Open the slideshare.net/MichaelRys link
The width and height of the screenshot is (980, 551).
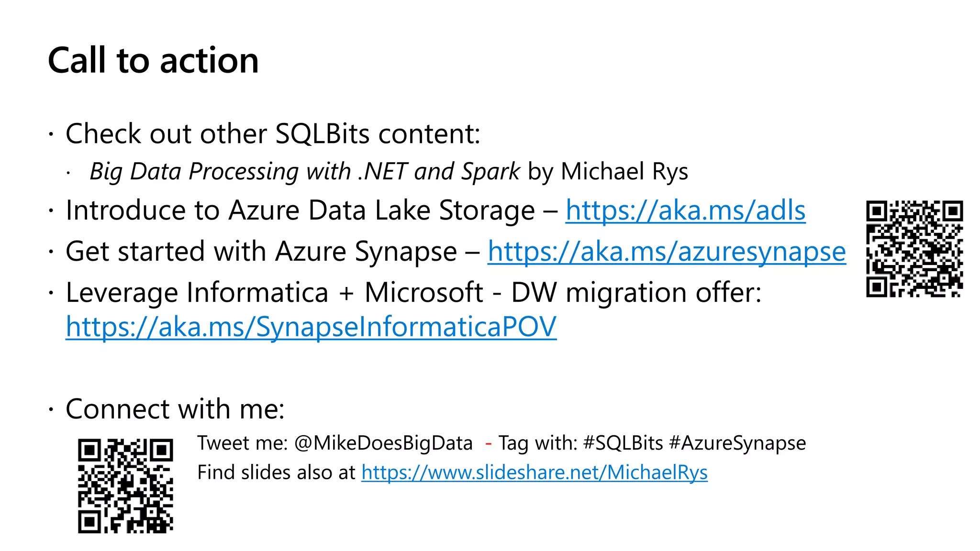[534, 473]
